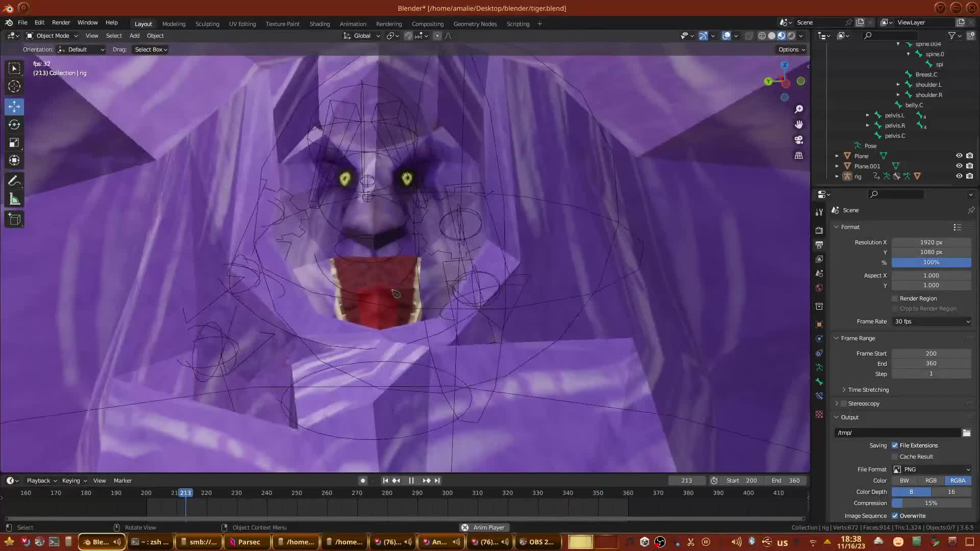Expand the Time Stretching section
This screenshot has width=980, height=551.
[x=868, y=390]
